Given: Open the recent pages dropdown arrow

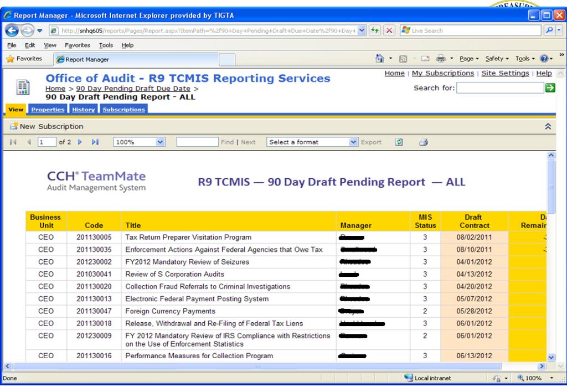Looking at the screenshot, I should point(40,31).
